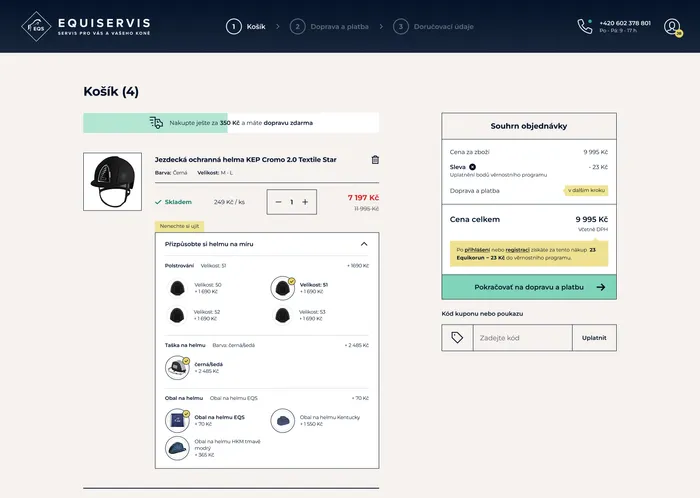Click the coupon tag icon
Screen dimensions: 700x498
[457, 338]
